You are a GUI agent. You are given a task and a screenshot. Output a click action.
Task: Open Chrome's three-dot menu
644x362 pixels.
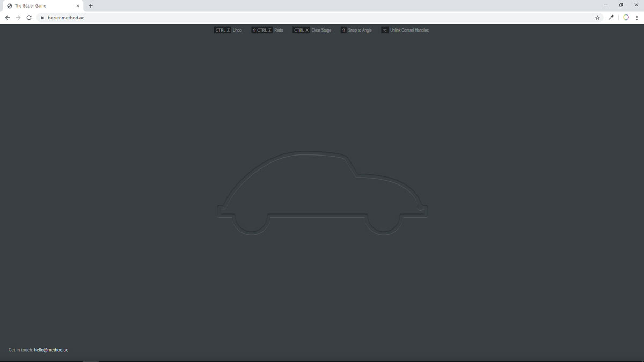coord(637,18)
